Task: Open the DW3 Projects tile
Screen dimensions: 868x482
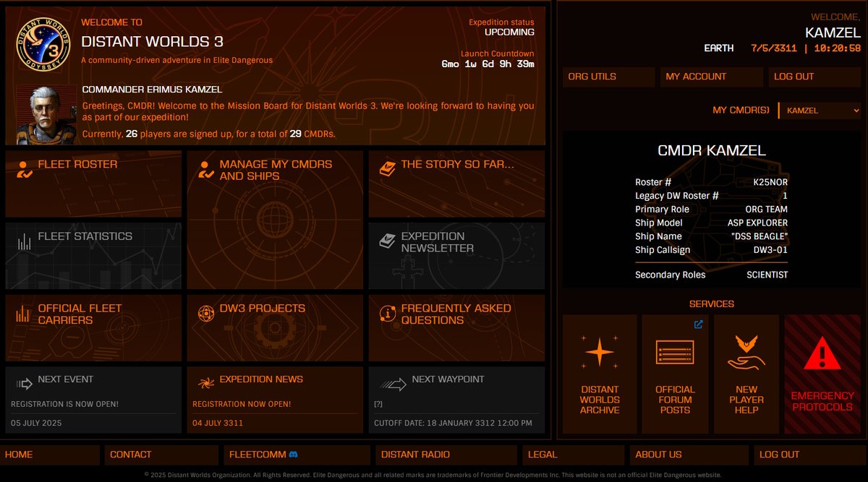Action: pos(275,327)
